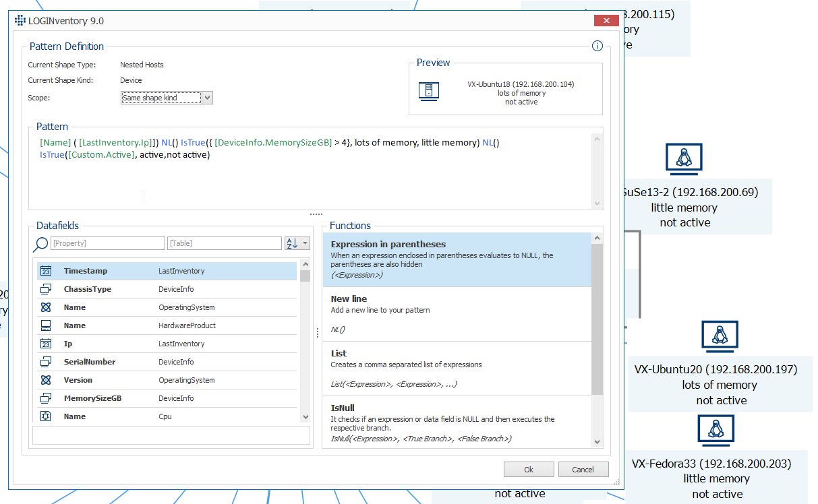Screen dimensions: 818x504
Task: Click the Cpu Name row chip icon
Action: tap(46, 416)
